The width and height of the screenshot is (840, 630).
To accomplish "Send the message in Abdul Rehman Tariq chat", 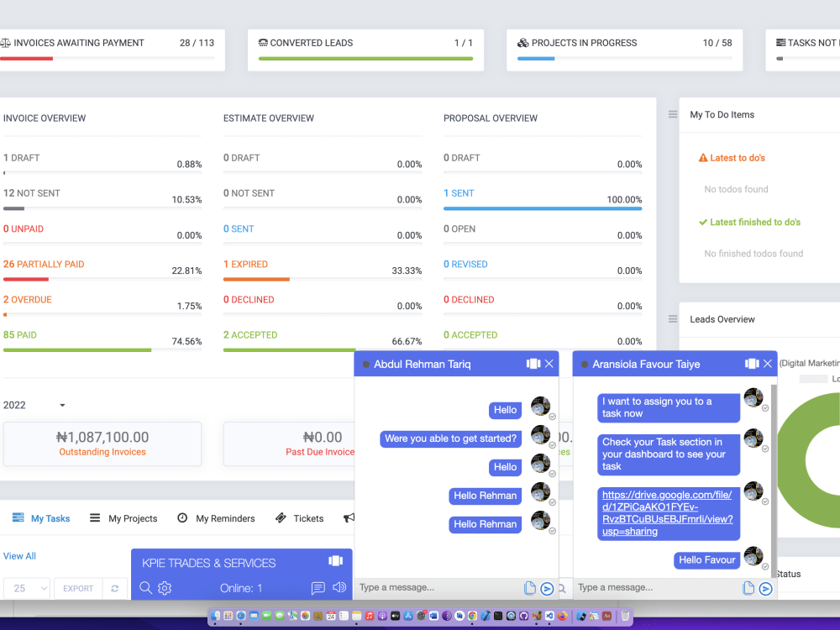I will pyautogui.click(x=547, y=589).
